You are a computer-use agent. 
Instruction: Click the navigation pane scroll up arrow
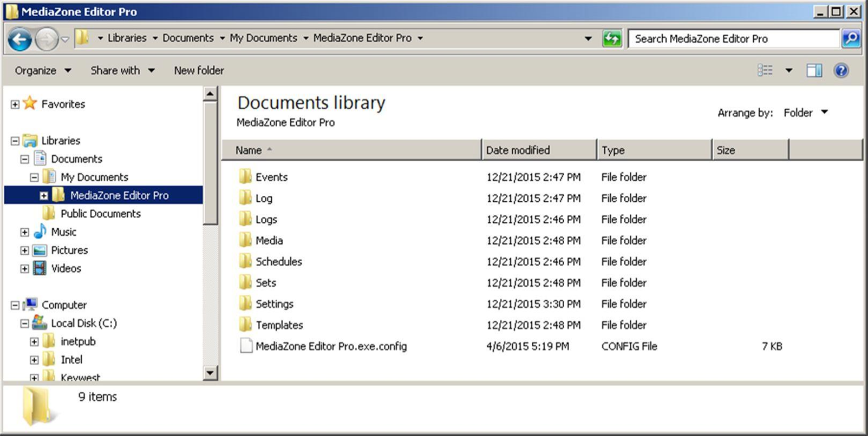tap(210, 95)
